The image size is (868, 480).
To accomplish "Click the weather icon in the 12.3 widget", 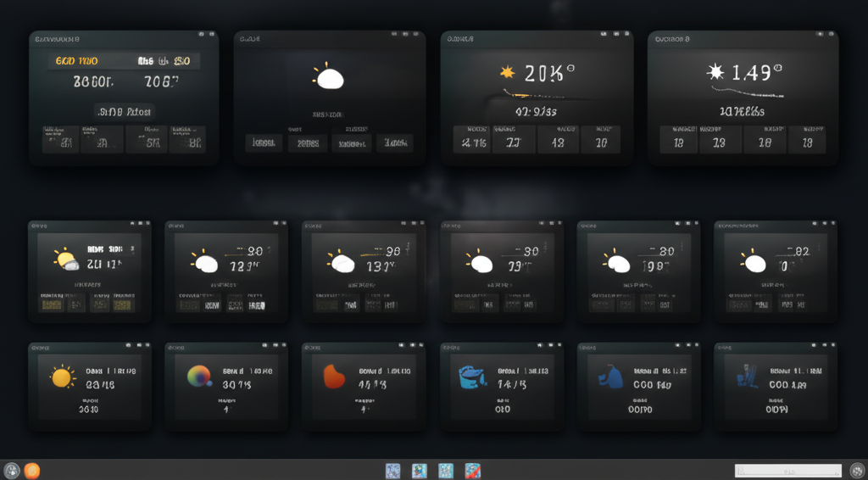I will pyautogui.click(x=204, y=260).
